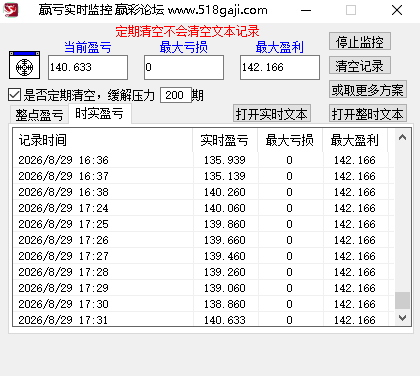Screen dimensions: 420x376
Task: Click the 200 期 period input box
Action: point(176,95)
